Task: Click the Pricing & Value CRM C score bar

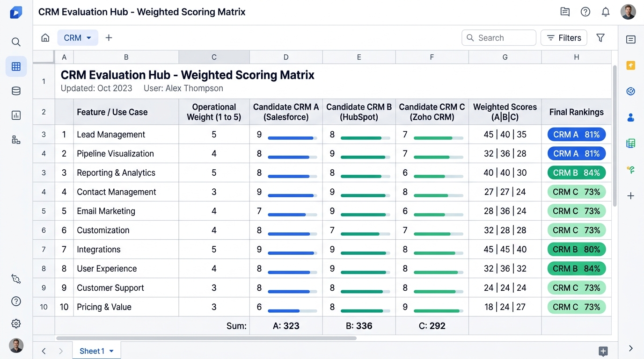Action: pos(439,310)
